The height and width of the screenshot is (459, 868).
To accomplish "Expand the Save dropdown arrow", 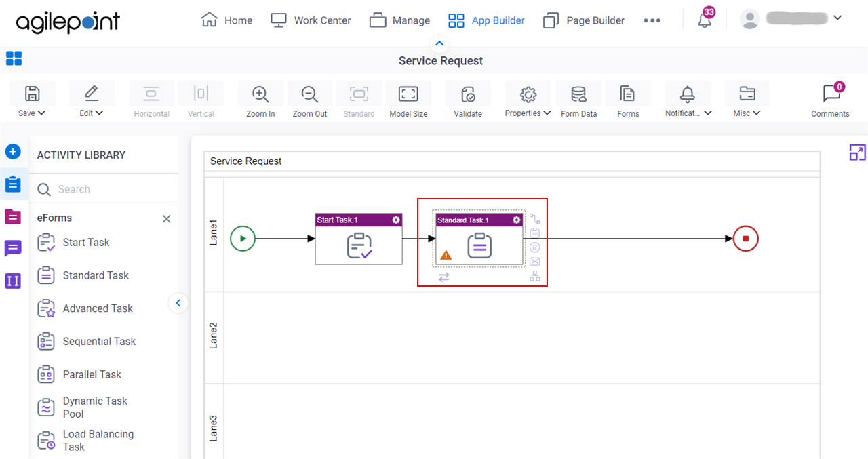I will pyautogui.click(x=41, y=113).
